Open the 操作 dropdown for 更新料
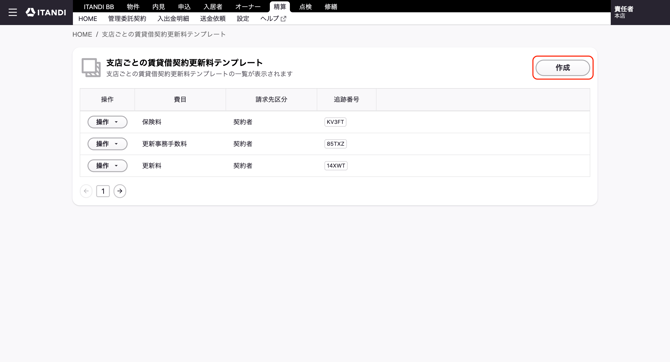Image resolution: width=670 pixels, height=362 pixels. pyautogui.click(x=107, y=165)
